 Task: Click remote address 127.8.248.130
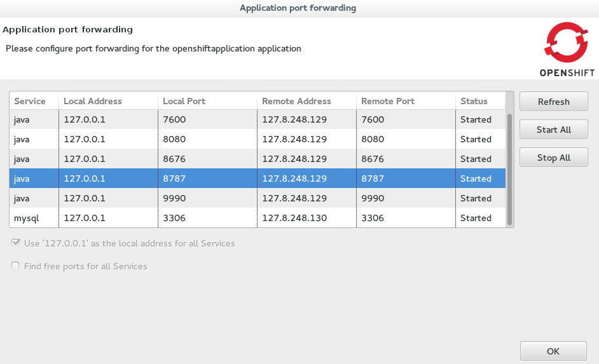294,218
